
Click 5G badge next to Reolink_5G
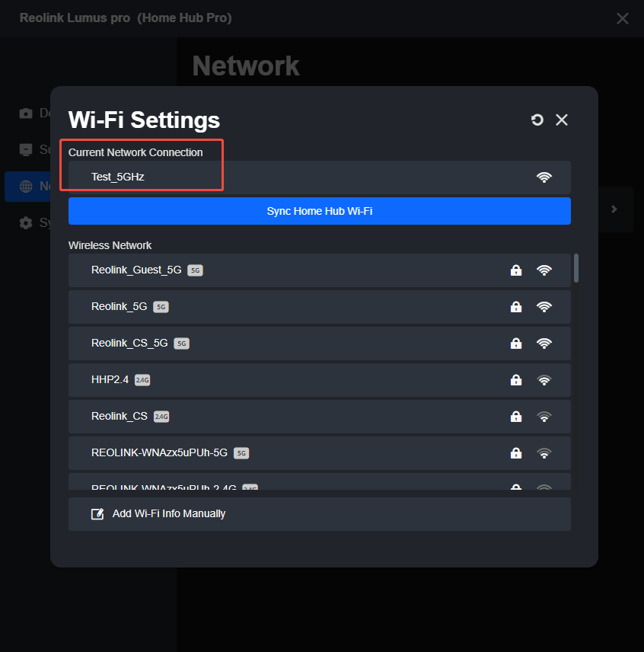pyautogui.click(x=161, y=307)
